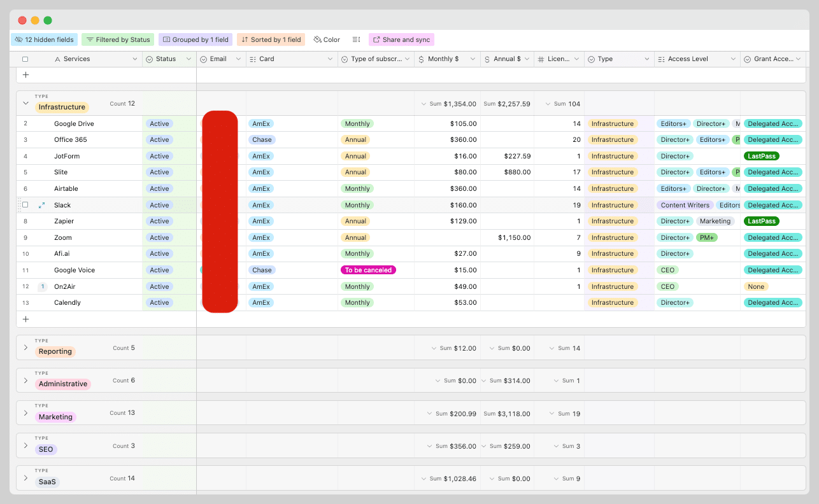
Task: Click the Card field list icon
Action: [253, 59]
